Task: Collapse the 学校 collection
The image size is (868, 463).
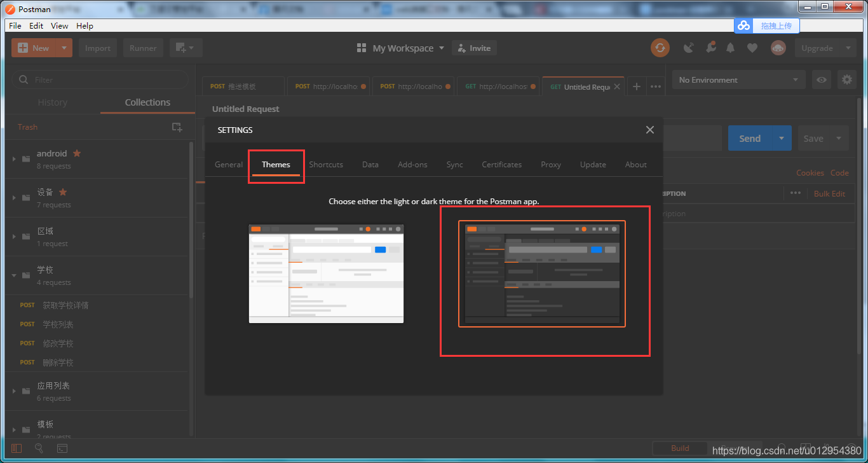Action: click(x=14, y=275)
